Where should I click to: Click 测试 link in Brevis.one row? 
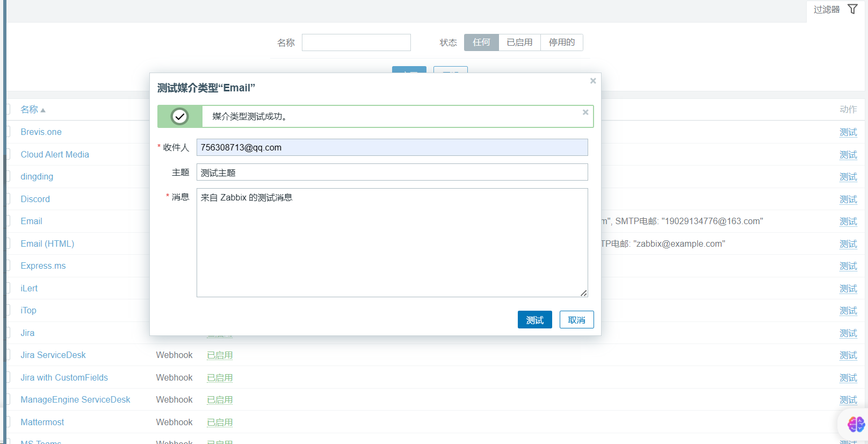coord(848,132)
